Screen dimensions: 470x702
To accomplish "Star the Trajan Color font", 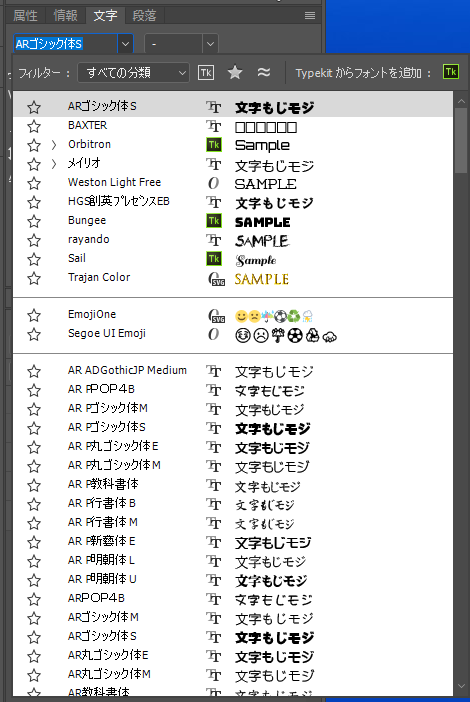I will (x=34, y=278).
